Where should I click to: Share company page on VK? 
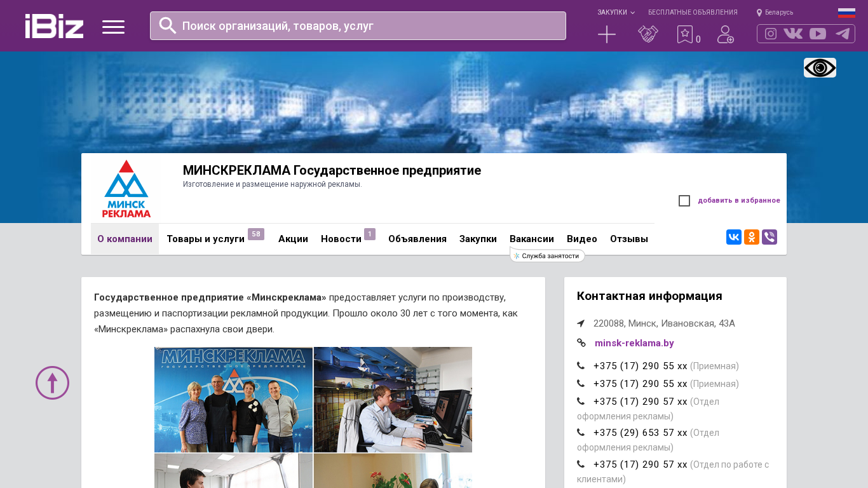click(x=734, y=237)
